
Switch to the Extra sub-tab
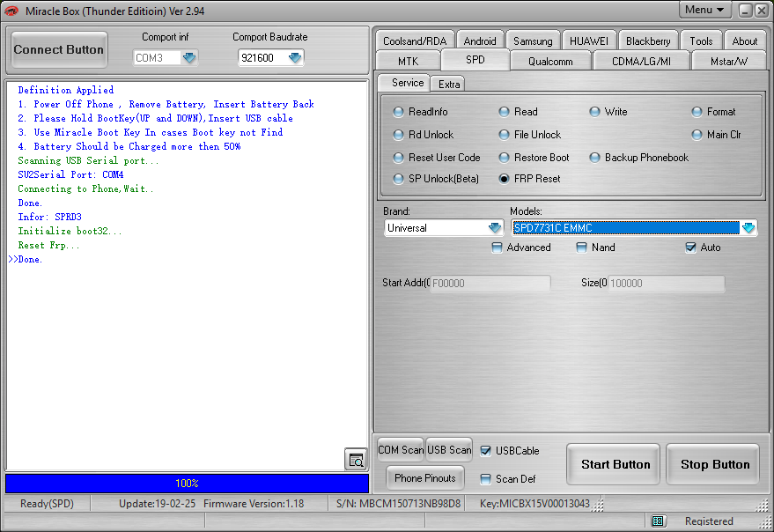point(448,85)
